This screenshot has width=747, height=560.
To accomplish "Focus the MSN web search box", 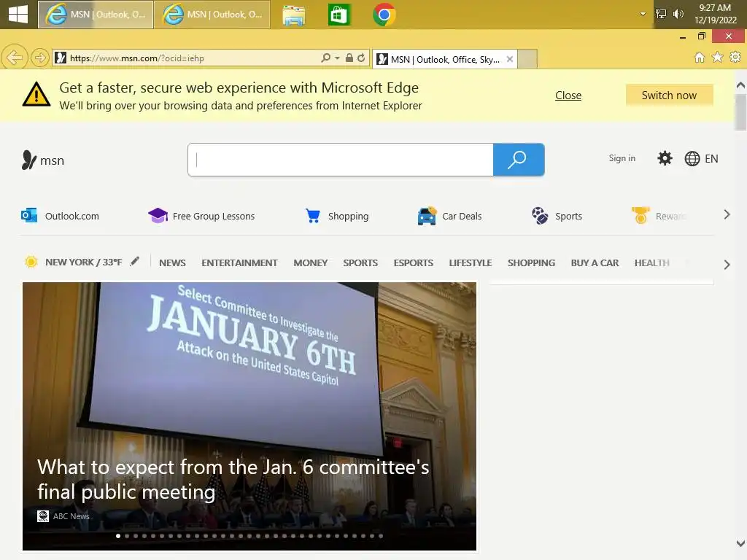I will coord(340,160).
